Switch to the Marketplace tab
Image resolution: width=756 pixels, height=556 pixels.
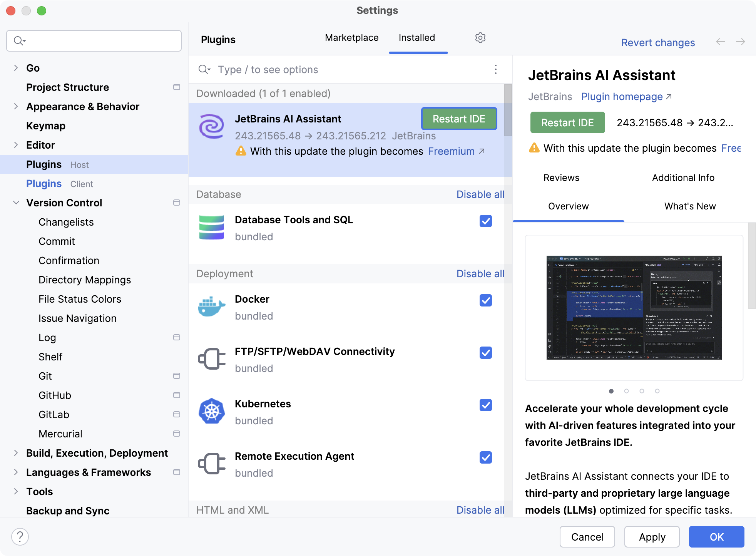[352, 37]
